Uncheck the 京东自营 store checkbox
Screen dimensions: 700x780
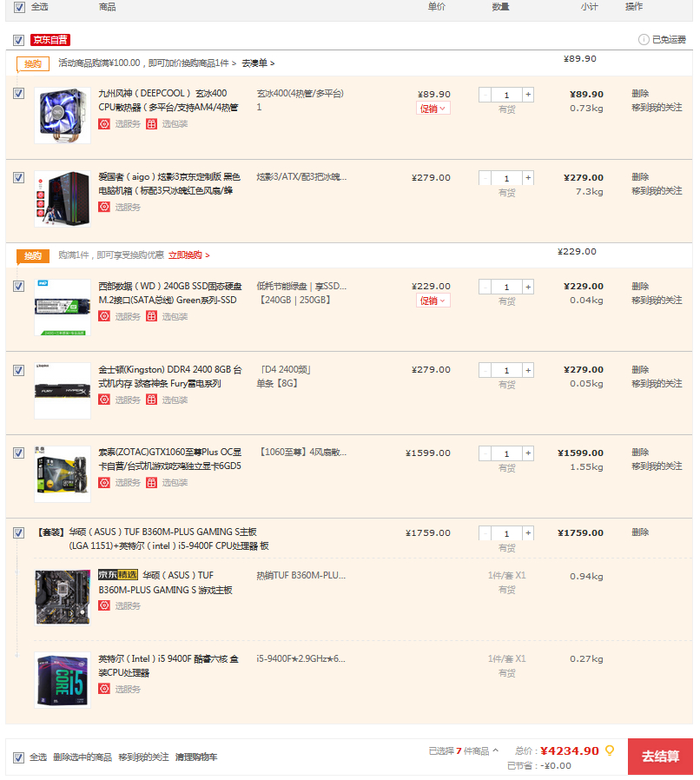click(19, 40)
